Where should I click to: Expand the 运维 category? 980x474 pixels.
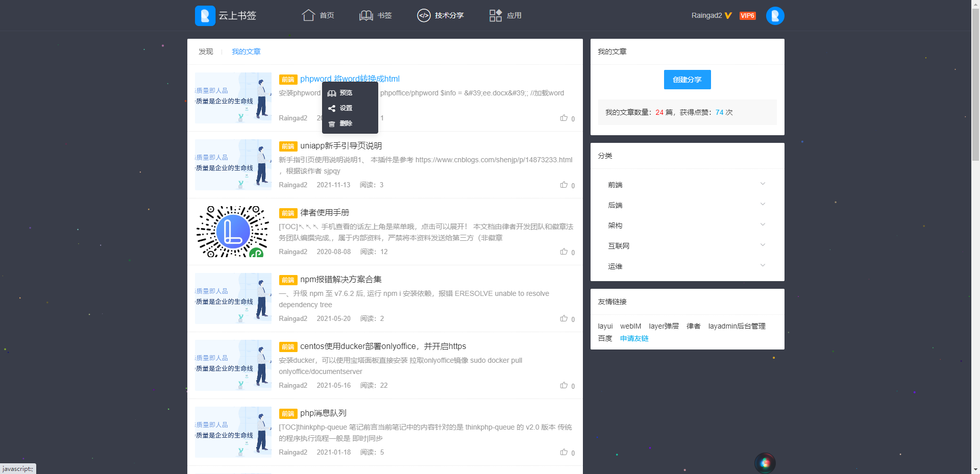tap(687, 266)
